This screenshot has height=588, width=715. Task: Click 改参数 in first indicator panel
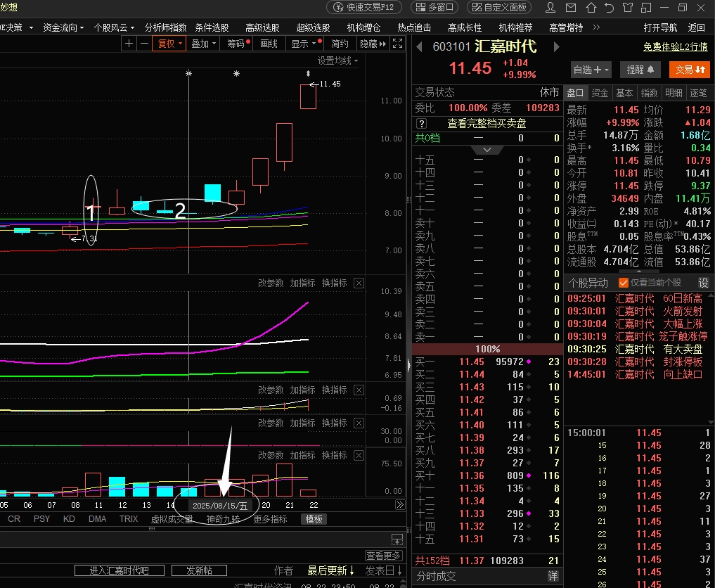click(271, 283)
